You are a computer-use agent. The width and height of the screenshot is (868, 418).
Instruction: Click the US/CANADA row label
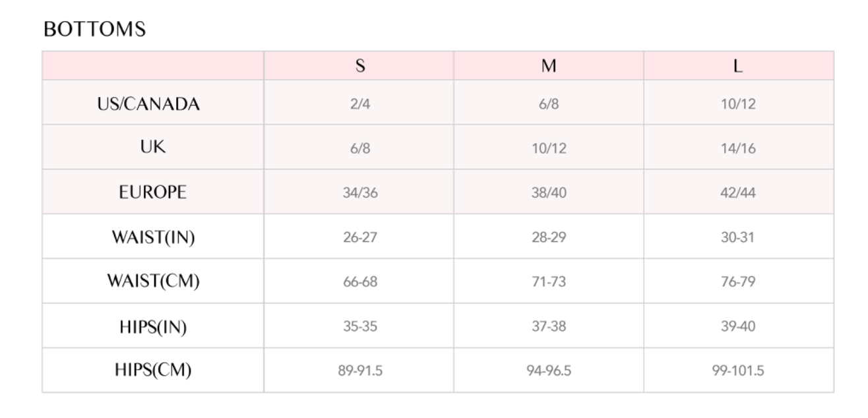tap(148, 104)
